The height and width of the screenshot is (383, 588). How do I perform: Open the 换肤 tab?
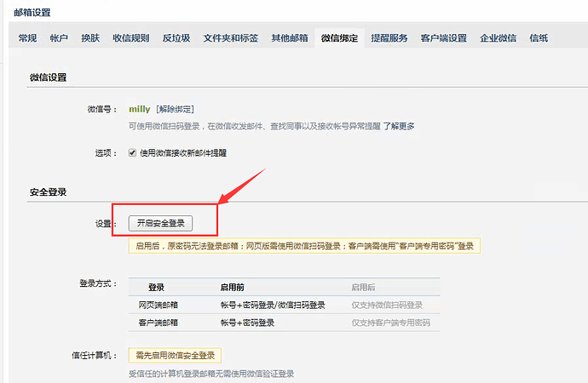coord(90,38)
